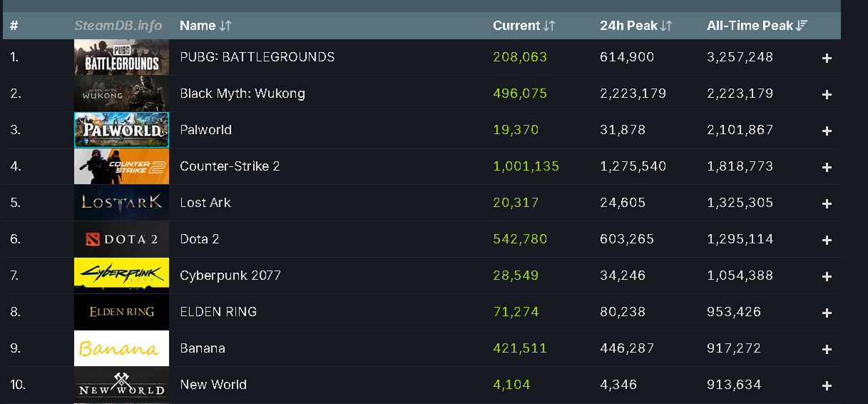Open the New World name link
Viewport: 868px width, 404px height.
pos(213,385)
